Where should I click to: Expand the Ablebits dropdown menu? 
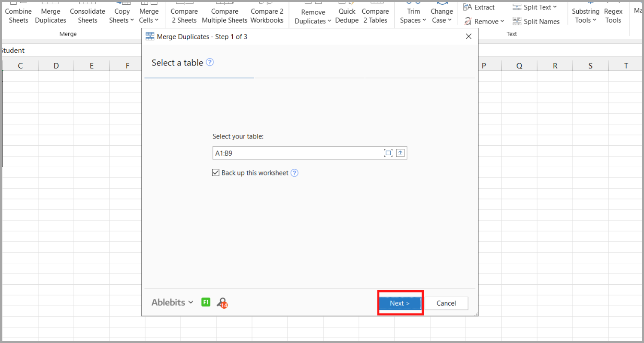172,303
